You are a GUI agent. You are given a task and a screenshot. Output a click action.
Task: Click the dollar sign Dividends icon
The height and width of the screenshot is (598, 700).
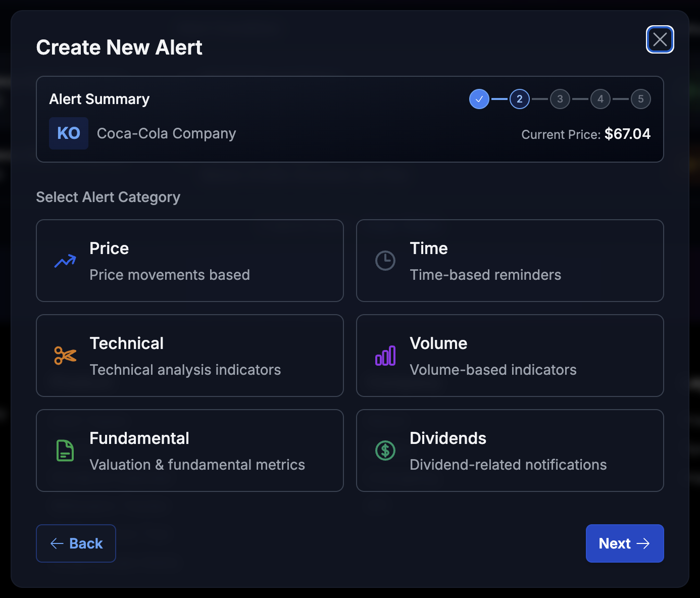tap(385, 451)
